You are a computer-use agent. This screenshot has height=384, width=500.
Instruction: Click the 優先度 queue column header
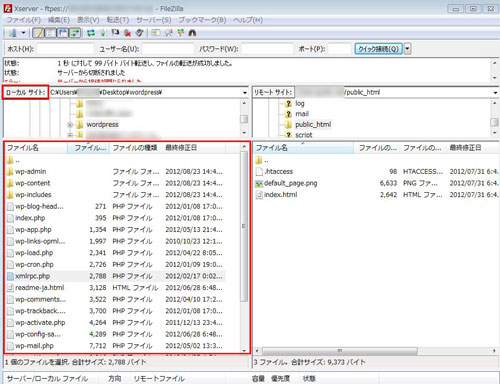(x=280, y=379)
